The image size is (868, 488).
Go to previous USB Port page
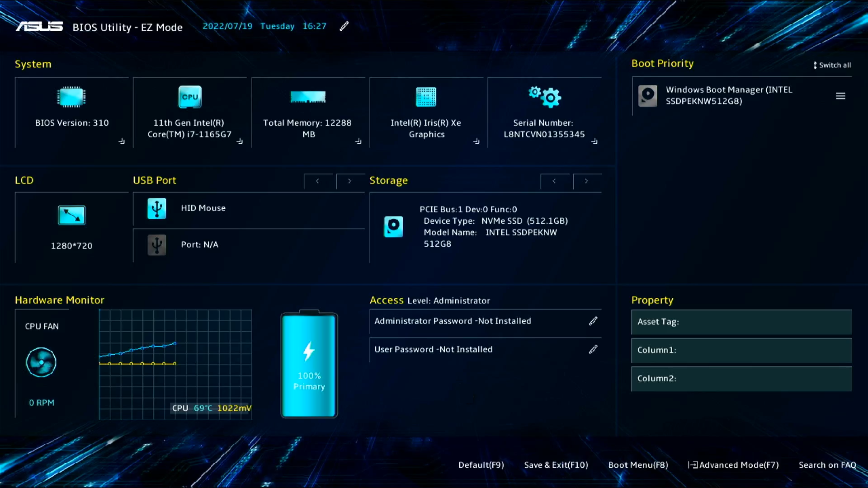pos(318,181)
